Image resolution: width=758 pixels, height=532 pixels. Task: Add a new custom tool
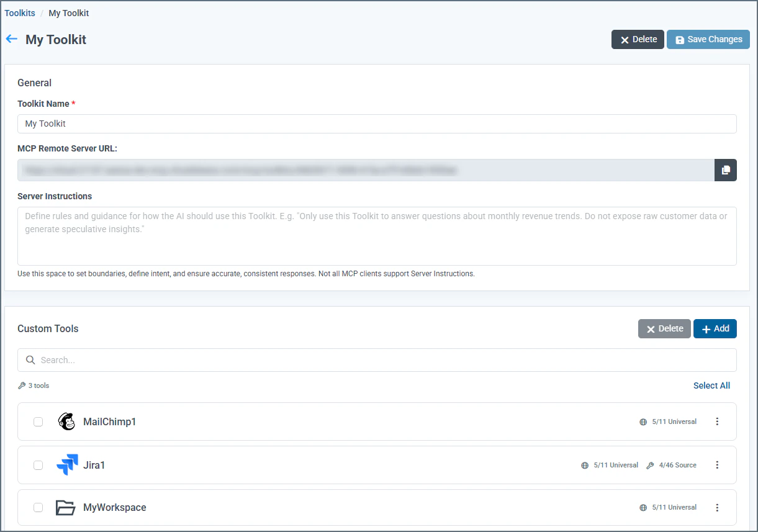pyautogui.click(x=715, y=328)
